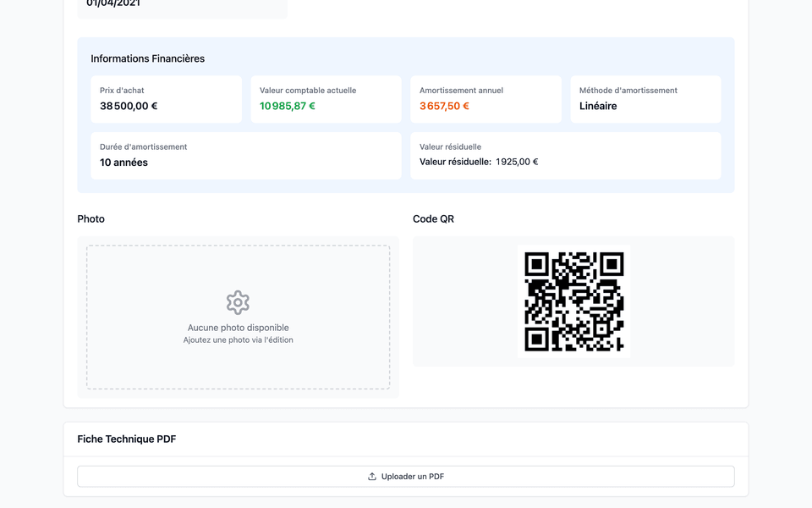Click the upload icon in PDF button

372,477
